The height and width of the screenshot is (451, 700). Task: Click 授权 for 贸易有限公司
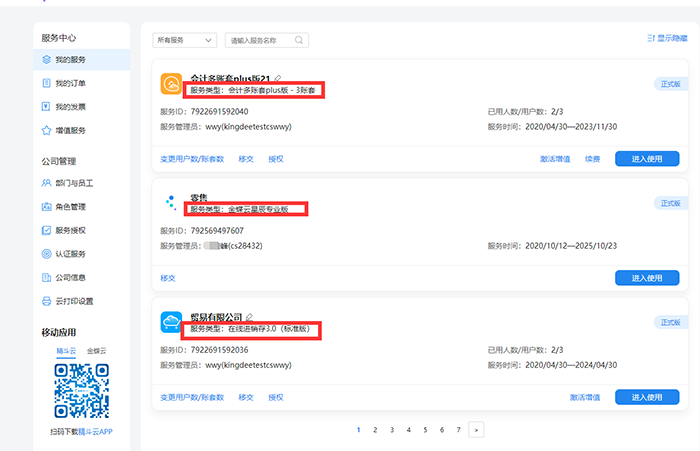276,397
